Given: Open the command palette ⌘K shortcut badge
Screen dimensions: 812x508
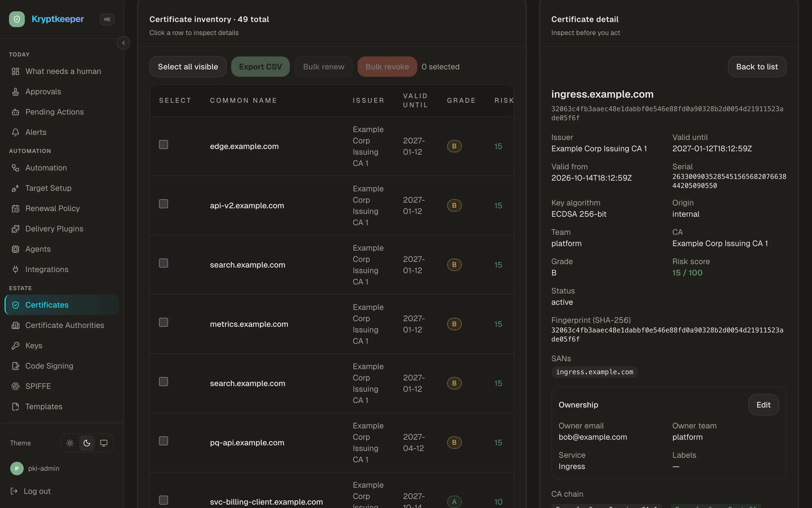Looking at the screenshot, I should (107, 19).
